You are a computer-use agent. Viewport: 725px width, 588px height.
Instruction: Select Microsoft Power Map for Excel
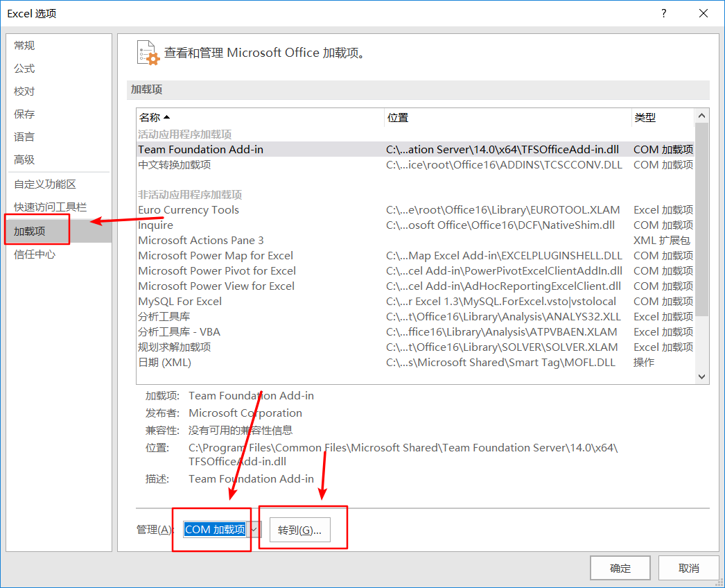tap(415, 256)
